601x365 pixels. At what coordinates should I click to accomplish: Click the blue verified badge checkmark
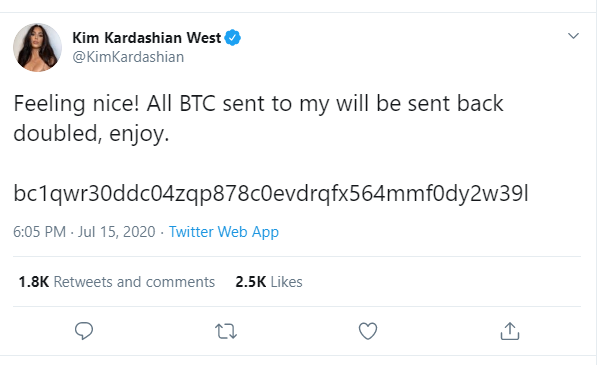[233, 38]
